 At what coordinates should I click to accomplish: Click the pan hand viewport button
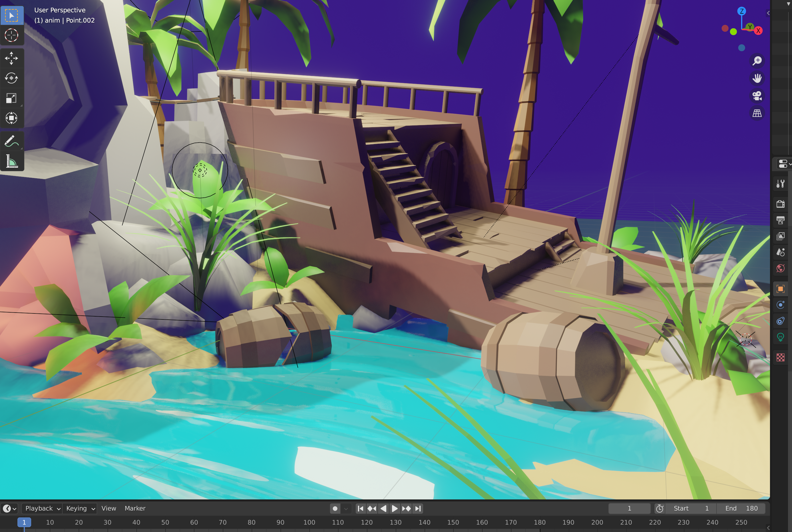coord(757,78)
